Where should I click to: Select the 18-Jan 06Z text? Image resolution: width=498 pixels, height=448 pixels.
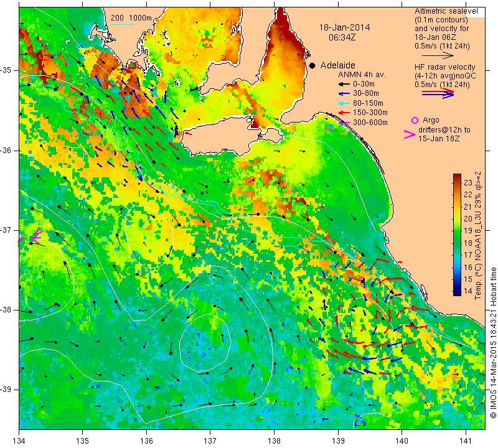click(435, 37)
